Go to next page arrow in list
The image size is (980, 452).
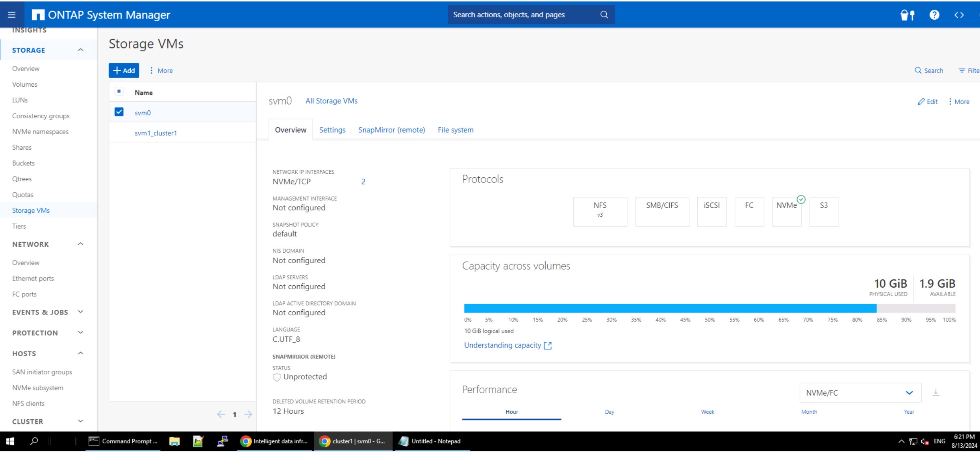tap(248, 414)
